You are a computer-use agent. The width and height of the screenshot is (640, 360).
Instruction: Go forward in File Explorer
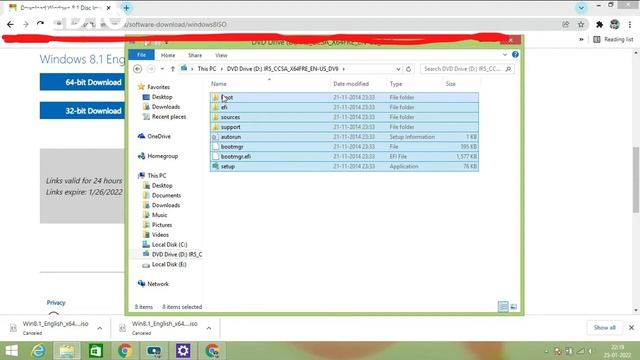151,69
